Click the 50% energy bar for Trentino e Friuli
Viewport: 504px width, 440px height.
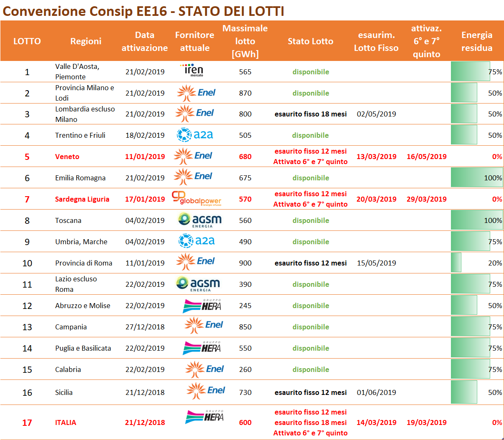pyautogui.click(x=464, y=135)
